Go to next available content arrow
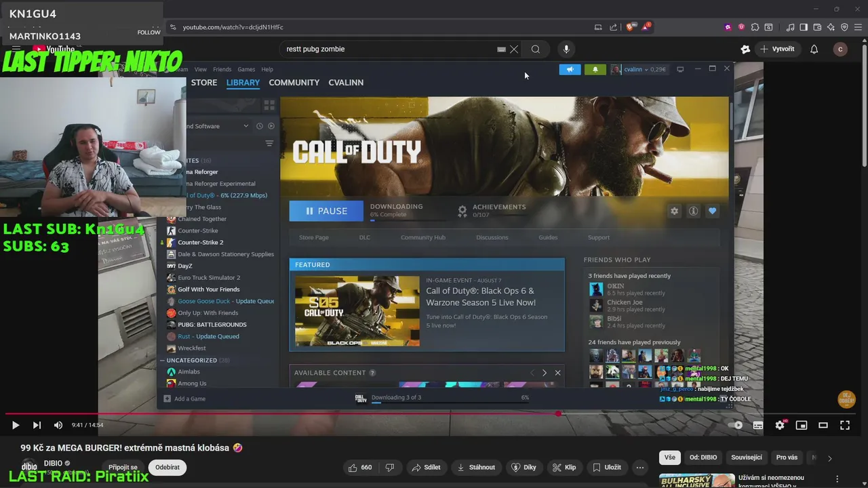The height and width of the screenshot is (488, 868). point(544,373)
